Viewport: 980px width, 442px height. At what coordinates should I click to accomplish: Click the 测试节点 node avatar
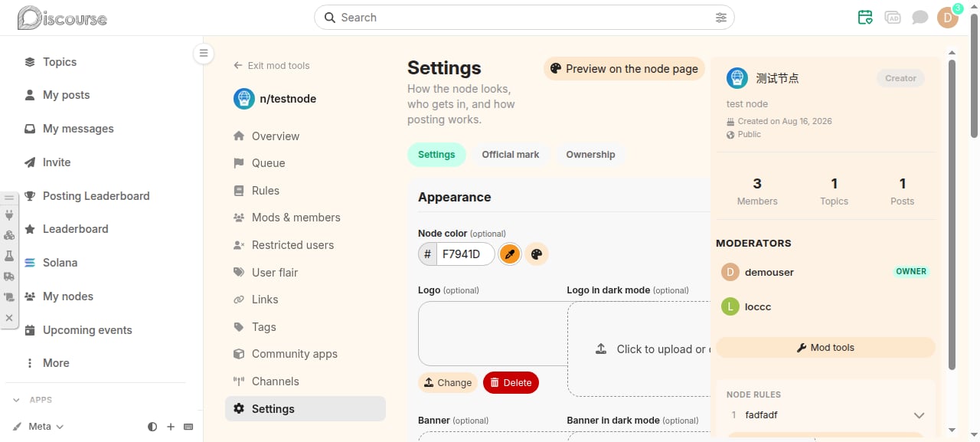[x=737, y=77]
